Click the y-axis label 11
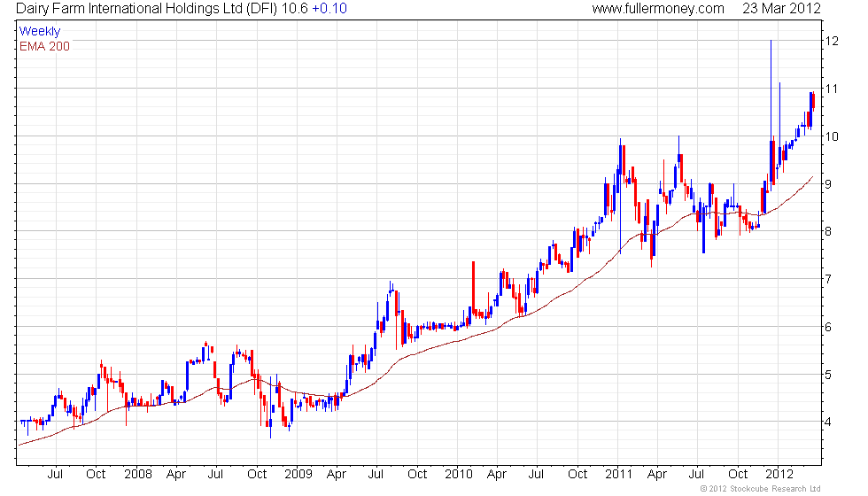The width and height of the screenshot is (868, 496). pyautogui.click(x=832, y=89)
